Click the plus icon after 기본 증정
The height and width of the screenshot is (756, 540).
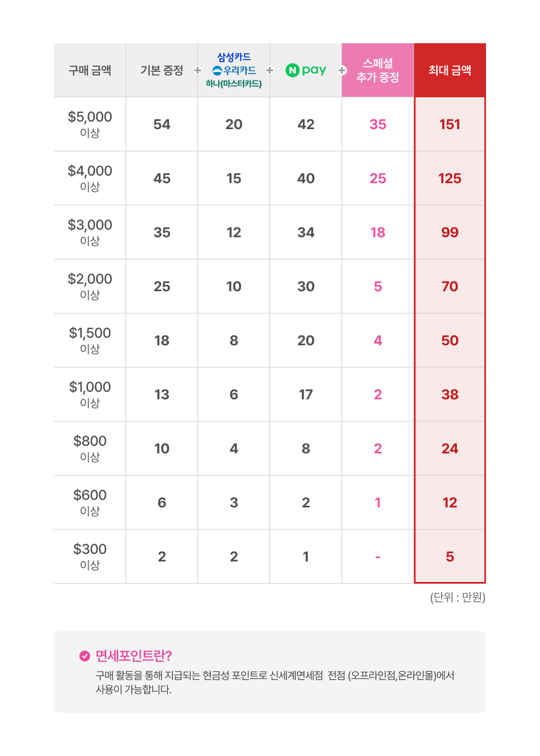pyautogui.click(x=198, y=70)
